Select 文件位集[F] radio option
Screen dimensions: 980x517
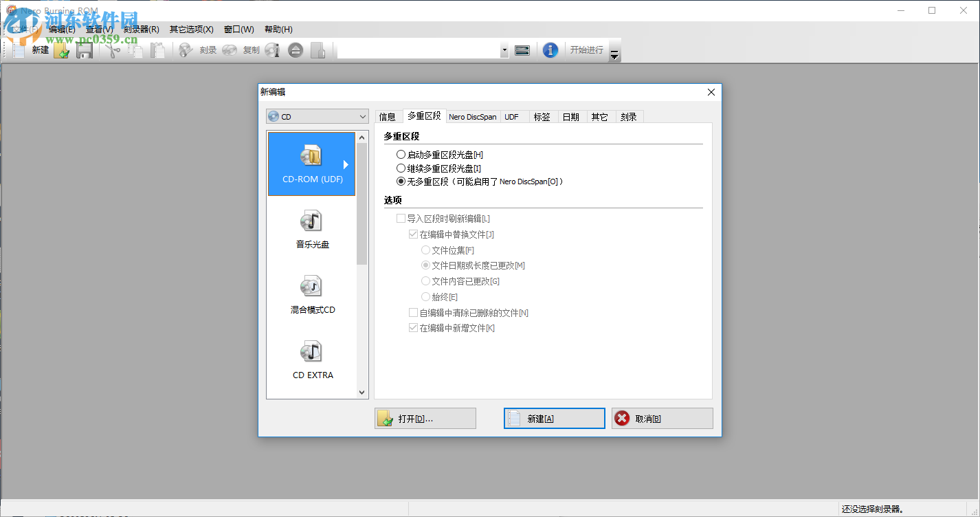click(447, 250)
